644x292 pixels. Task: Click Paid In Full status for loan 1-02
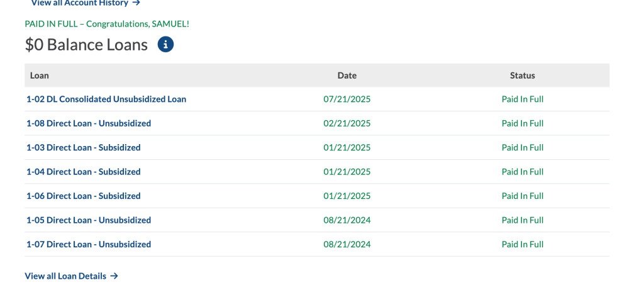tap(522, 99)
